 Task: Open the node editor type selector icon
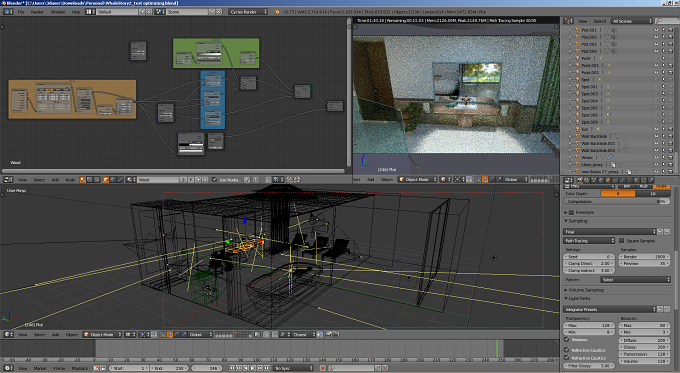click(x=7, y=180)
